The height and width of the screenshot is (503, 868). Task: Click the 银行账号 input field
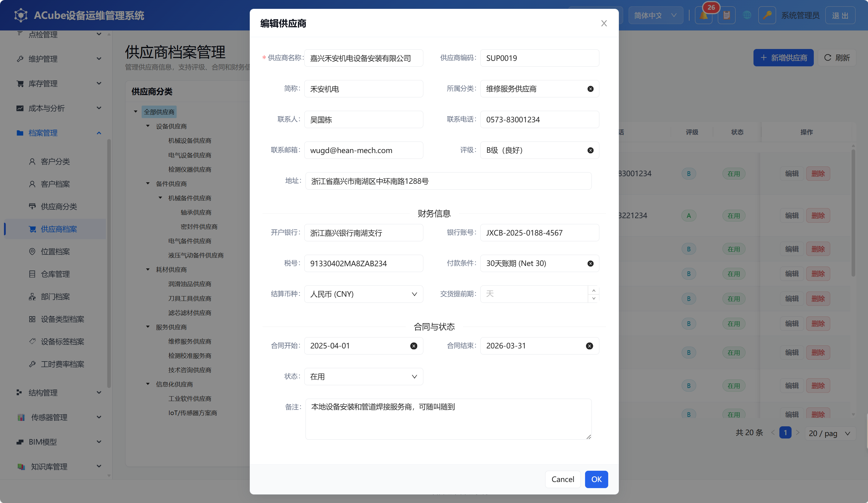(x=539, y=233)
